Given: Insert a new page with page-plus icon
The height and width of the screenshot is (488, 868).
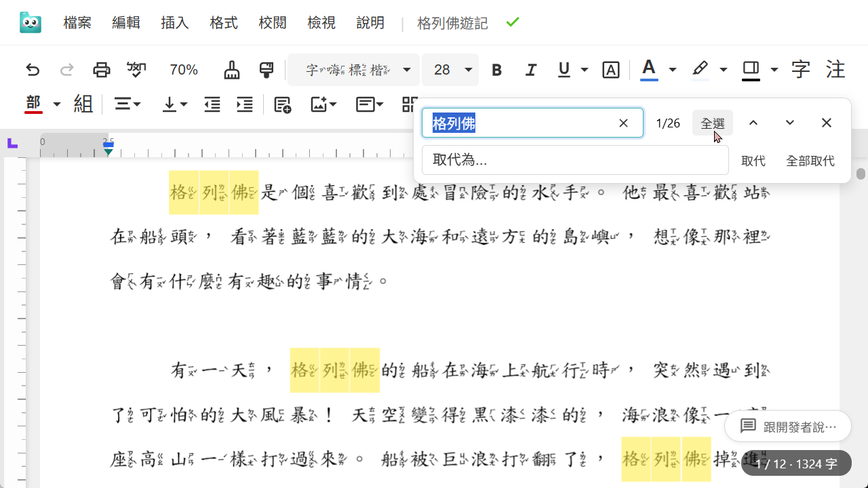Looking at the screenshot, I should tap(282, 104).
